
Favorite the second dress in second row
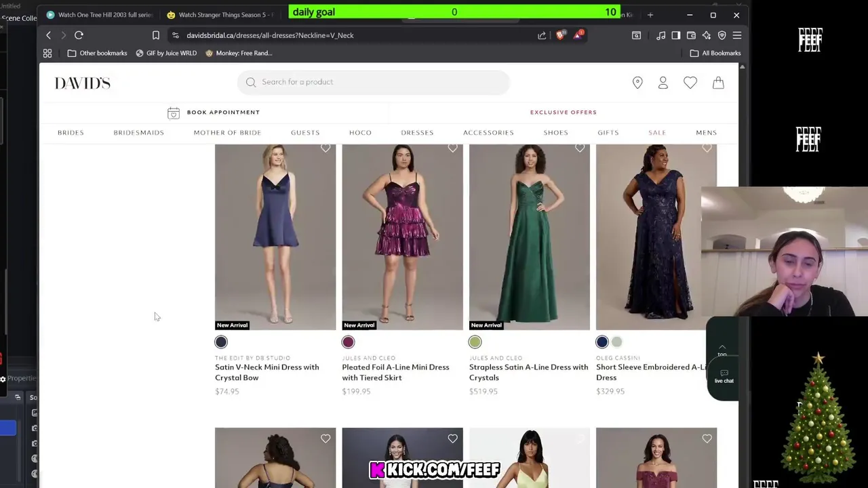tap(452, 439)
